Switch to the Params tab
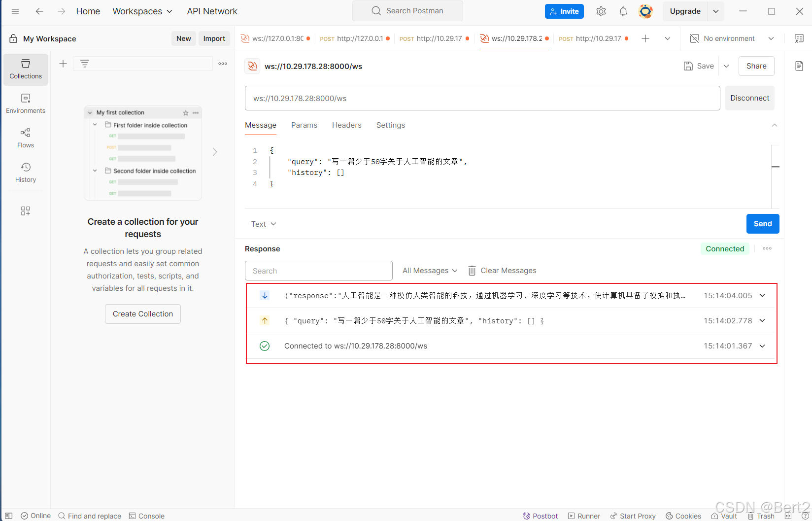The image size is (812, 521). 304,125
